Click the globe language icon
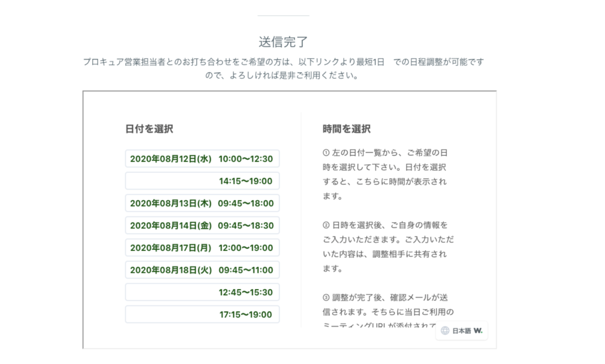This screenshot has width=605, height=364. tap(445, 330)
